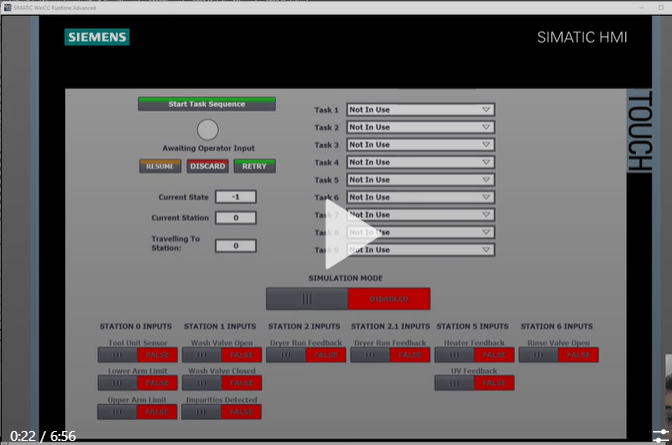
Task: Open the Task 5 dropdown
Action: 420,180
